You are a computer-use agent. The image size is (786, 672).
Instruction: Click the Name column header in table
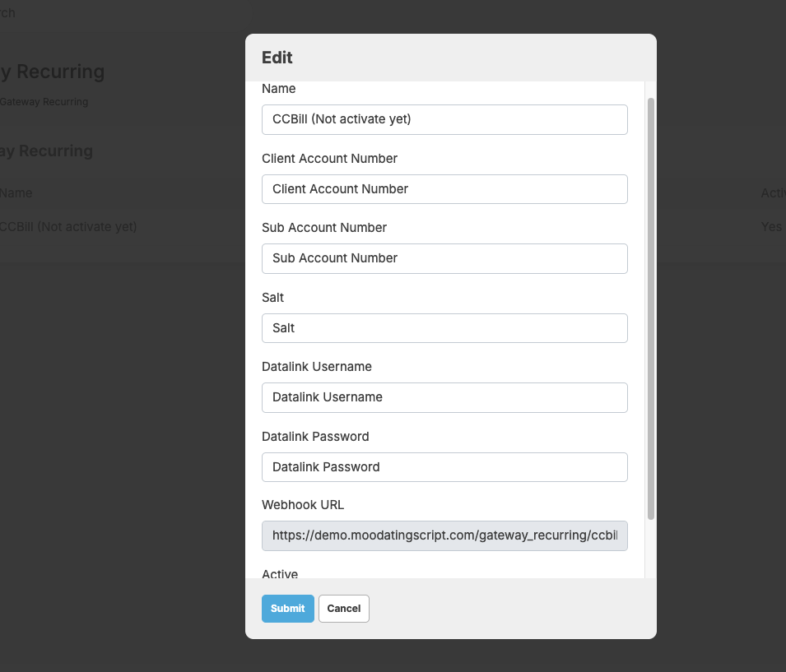[x=16, y=192]
